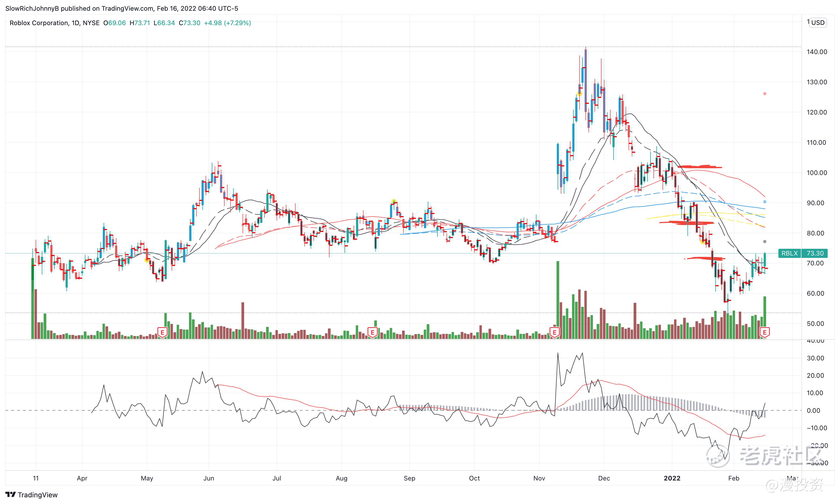Click the 100.00 price axis label

pyautogui.click(x=817, y=173)
